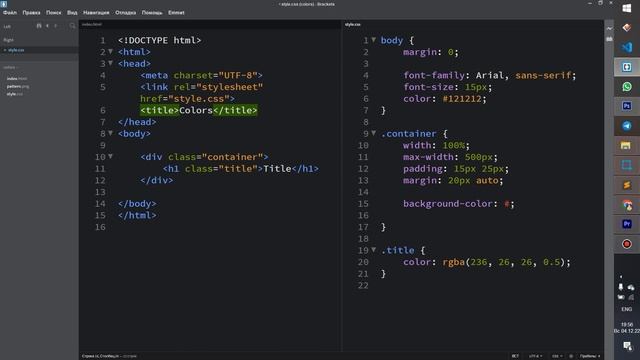
Task: Open the colors project folder dropdown
Action: pos(10,67)
